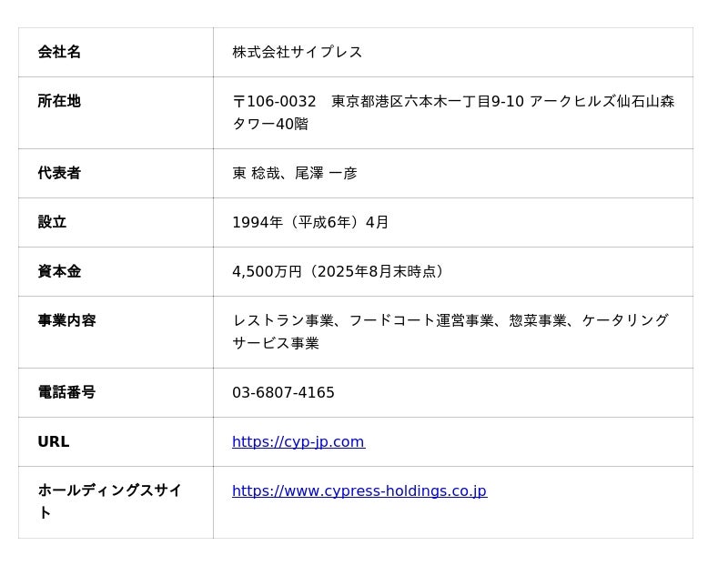This screenshot has height=566, width=728.
Task: Click the 資本金 label cell
Action: (x=116, y=271)
